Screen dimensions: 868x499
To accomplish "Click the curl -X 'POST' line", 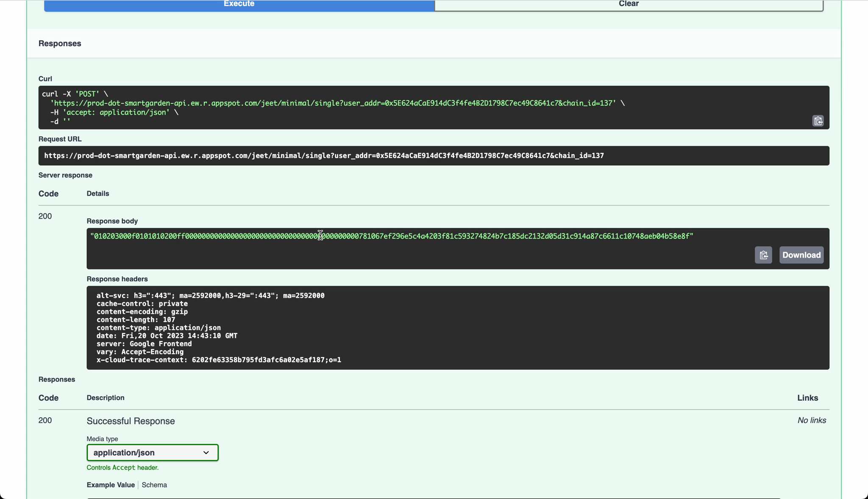I will (75, 94).
